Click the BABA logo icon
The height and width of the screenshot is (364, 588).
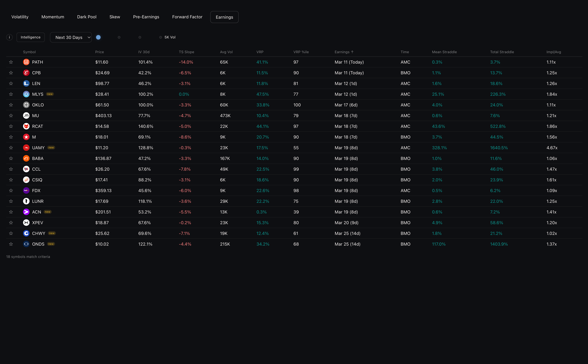pos(26,158)
